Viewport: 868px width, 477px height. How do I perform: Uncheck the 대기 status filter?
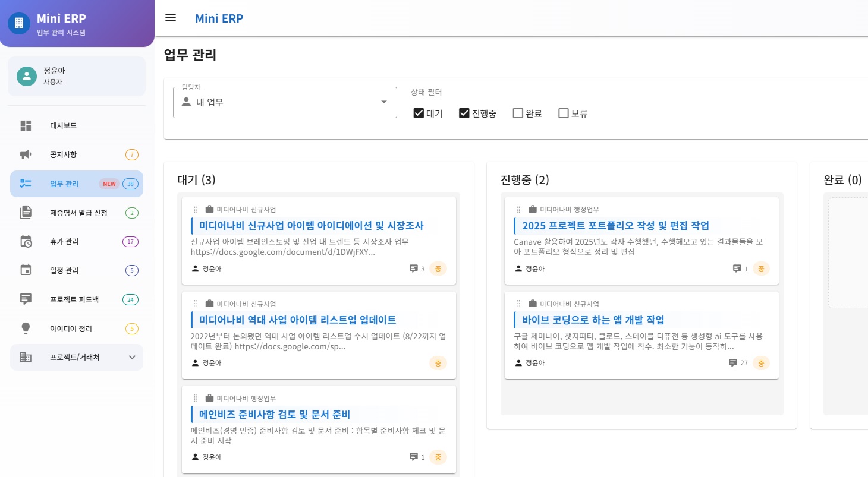pyautogui.click(x=419, y=113)
